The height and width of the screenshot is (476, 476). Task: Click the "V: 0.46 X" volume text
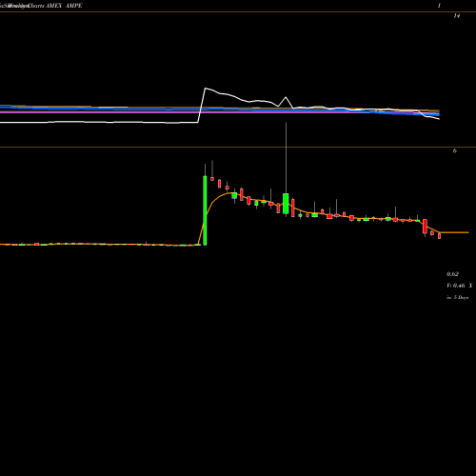click(460, 286)
